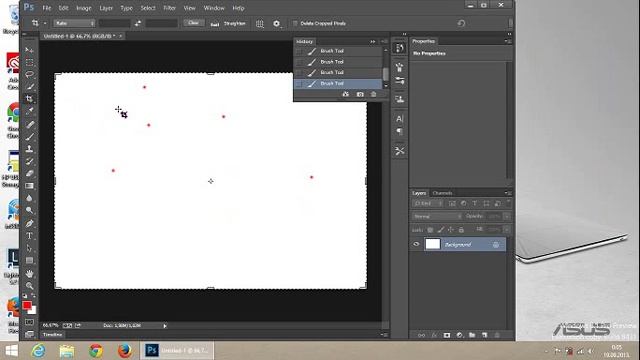Image resolution: width=640 pixels, height=360 pixels.
Task: Select the Hand tool
Action: (x=29, y=273)
